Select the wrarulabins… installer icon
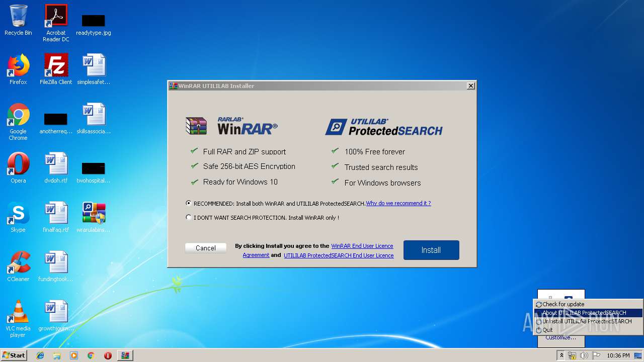 click(x=94, y=217)
